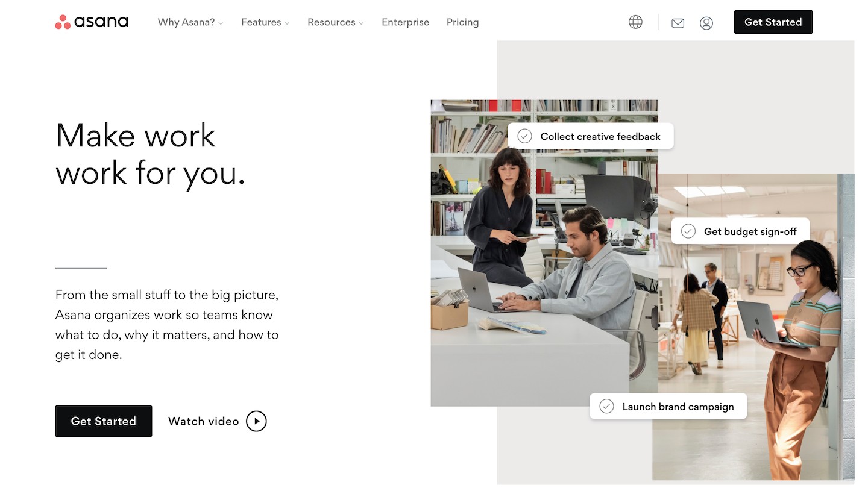Toggle the Get budget sign-off checkmark

pyautogui.click(x=688, y=231)
